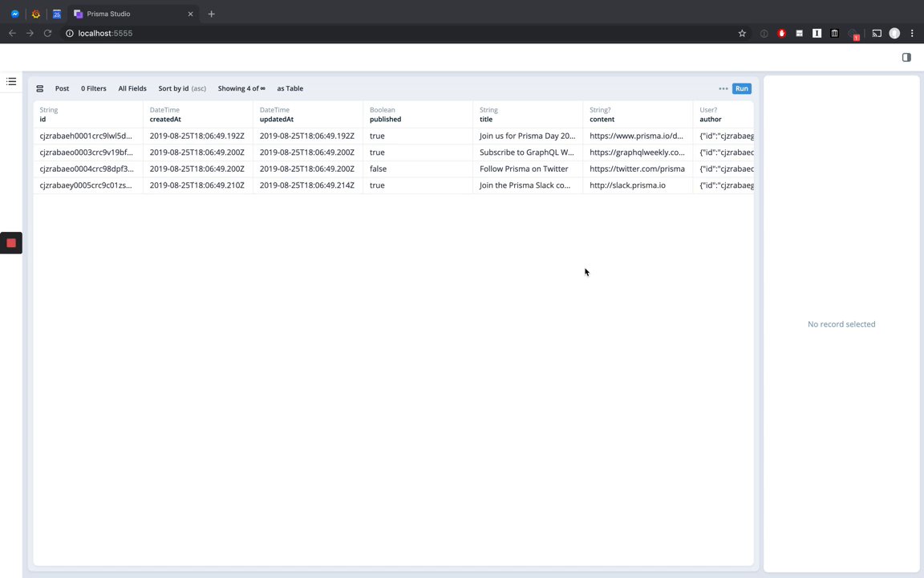Run the query with the Run button
The height and width of the screenshot is (578, 924).
741,88
